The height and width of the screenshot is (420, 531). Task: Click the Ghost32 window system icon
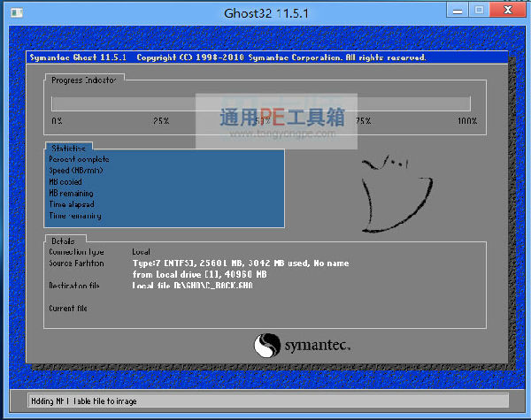point(17,13)
